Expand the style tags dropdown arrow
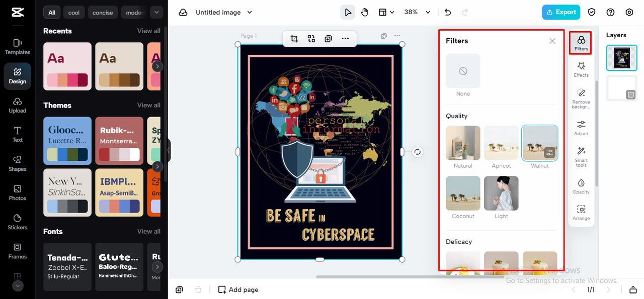644x299 pixels. coord(156,12)
